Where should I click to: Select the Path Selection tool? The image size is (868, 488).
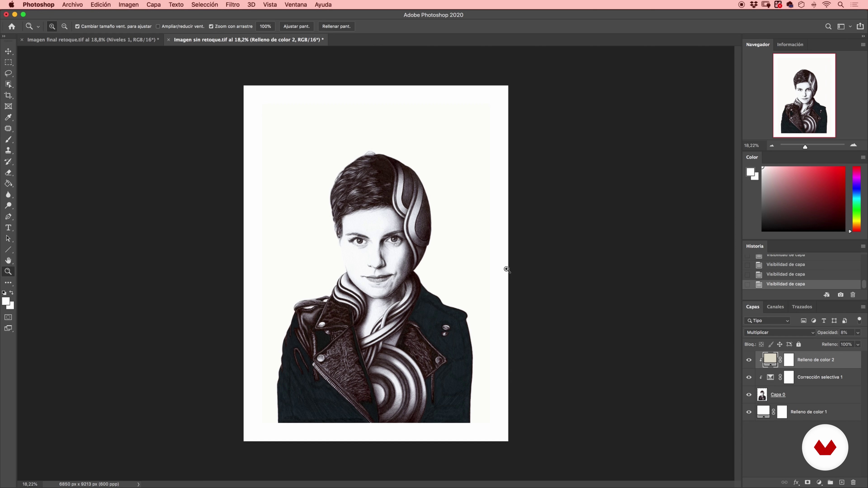pyautogui.click(x=8, y=238)
